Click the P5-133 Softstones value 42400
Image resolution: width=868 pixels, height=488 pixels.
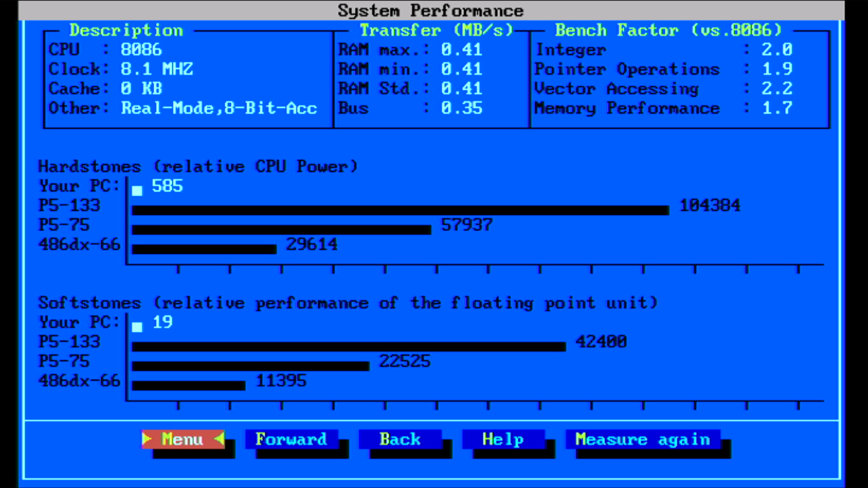[601, 342]
